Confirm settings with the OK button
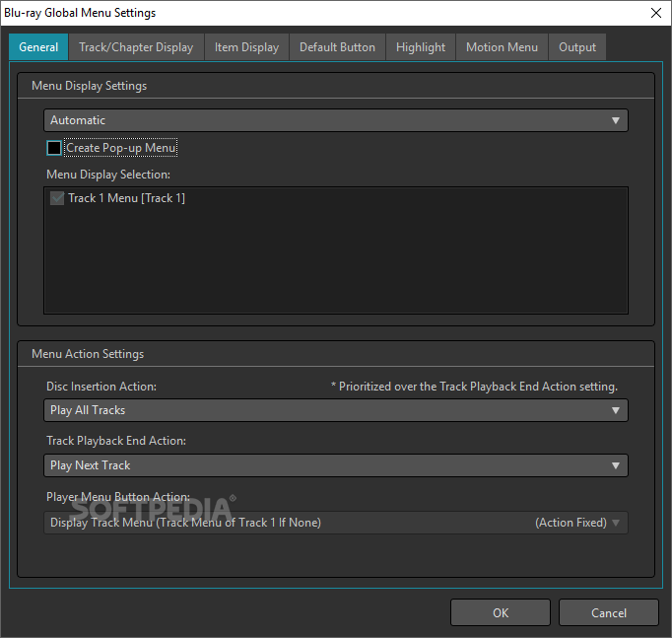Image resolution: width=672 pixels, height=638 pixels. (x=501, y=612)
